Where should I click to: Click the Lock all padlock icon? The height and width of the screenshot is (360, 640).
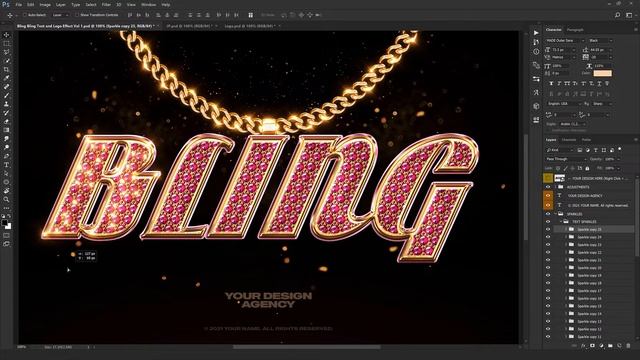(x=587, y=168)
